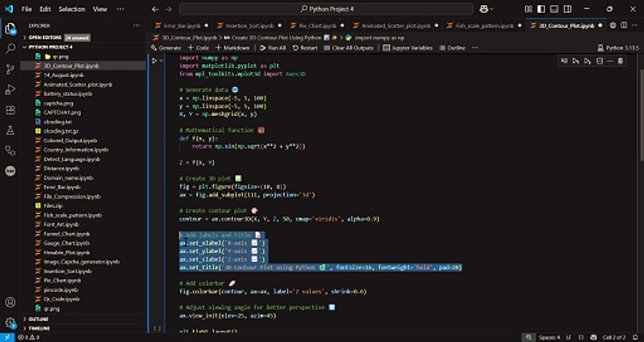644x342 pixels.
Task: Open the Manage gear icon
Action: pyautogui.click(x=10, y=323)
